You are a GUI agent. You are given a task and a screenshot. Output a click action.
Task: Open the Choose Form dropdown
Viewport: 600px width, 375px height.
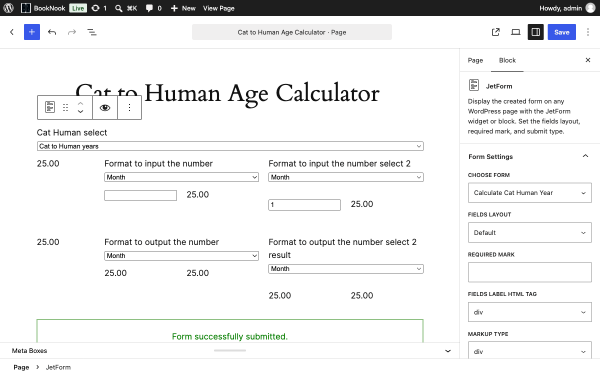tap(530, 193)
